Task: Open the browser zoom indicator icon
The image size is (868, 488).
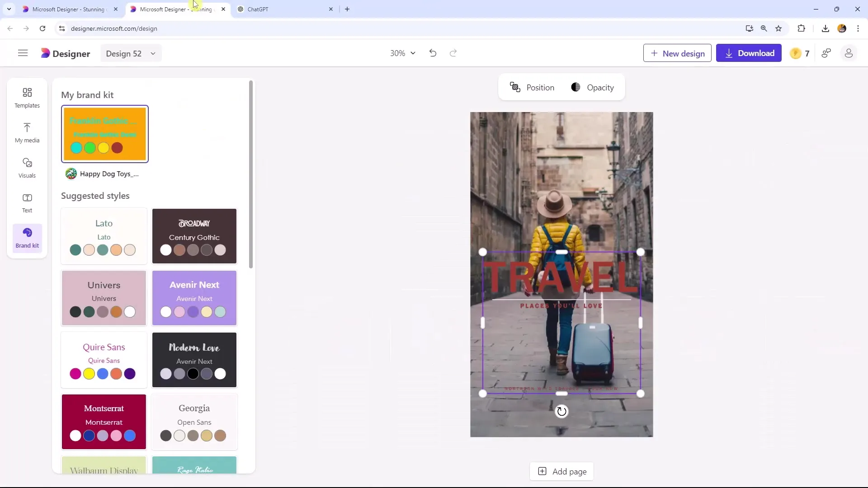Action: (x=764, y=28)
